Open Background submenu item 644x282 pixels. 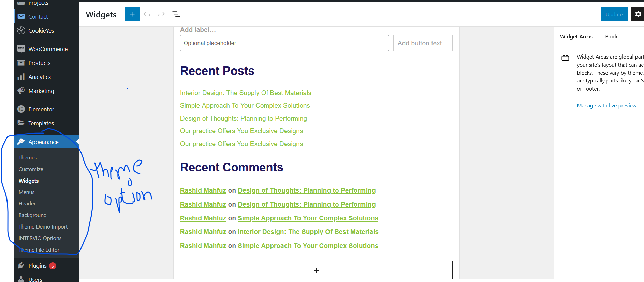pos(32,215)
